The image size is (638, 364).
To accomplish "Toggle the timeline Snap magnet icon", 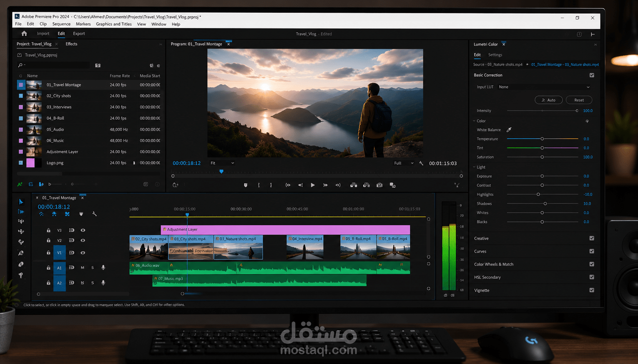I will [x=54, y=214].
